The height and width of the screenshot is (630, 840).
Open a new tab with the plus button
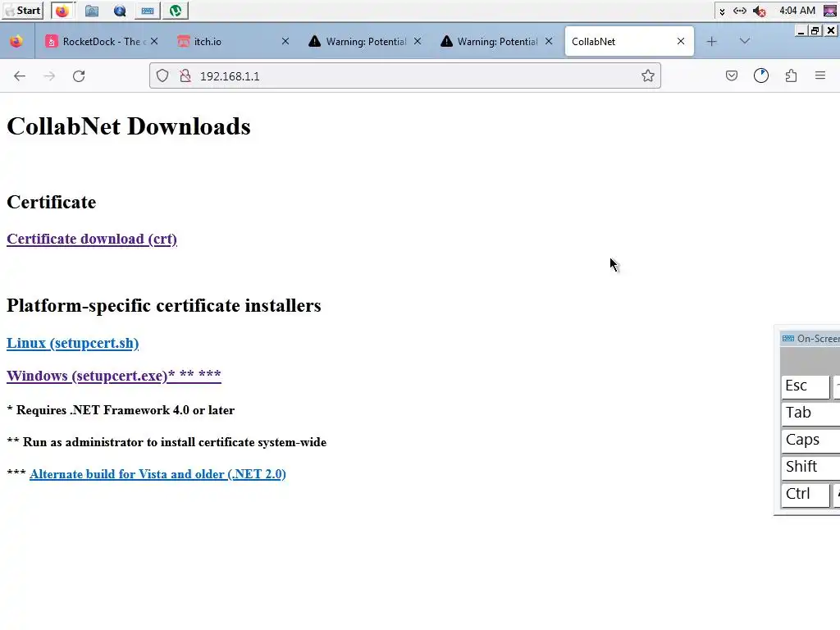coord(711,41)
